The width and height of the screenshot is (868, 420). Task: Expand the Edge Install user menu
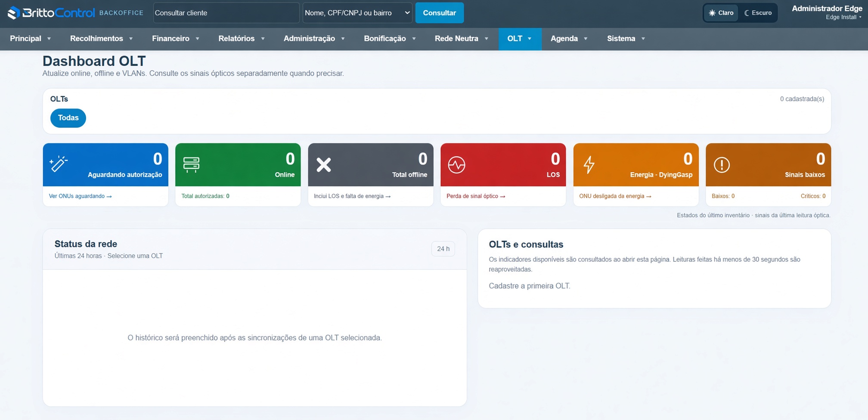pos(843,17)
